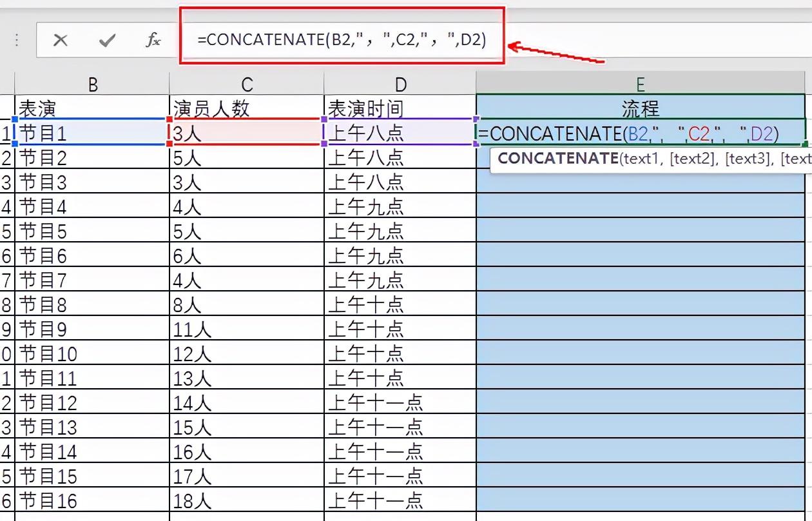This screenshot has width=812, height=521.
Task: Click the 演员人数 header cell
Action: pyautogui.click(x=247, y=107)
